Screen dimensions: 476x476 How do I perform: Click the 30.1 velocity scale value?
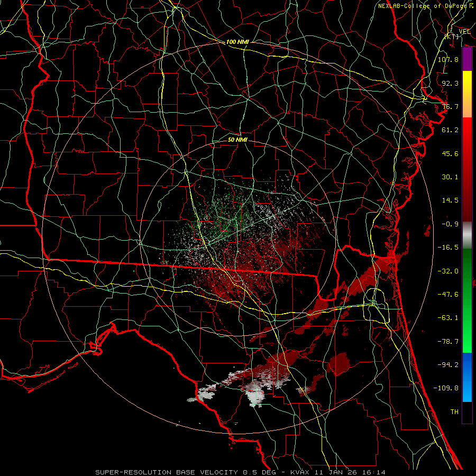[x=450, y=177]
